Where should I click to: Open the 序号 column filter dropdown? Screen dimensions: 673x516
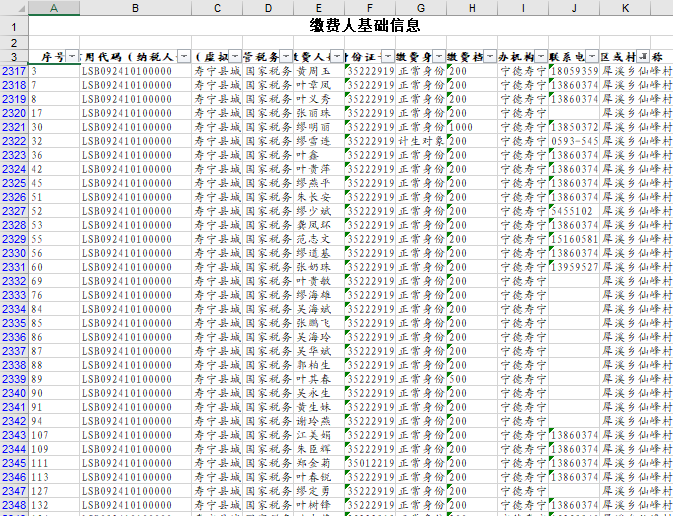pyautogui.click(x=73, y=57)
